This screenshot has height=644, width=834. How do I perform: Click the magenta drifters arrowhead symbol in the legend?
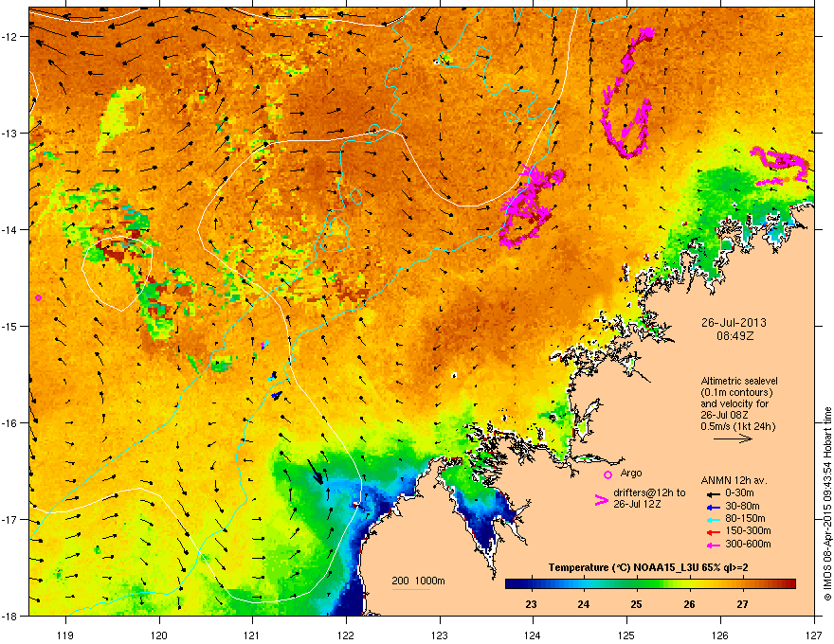601,499
